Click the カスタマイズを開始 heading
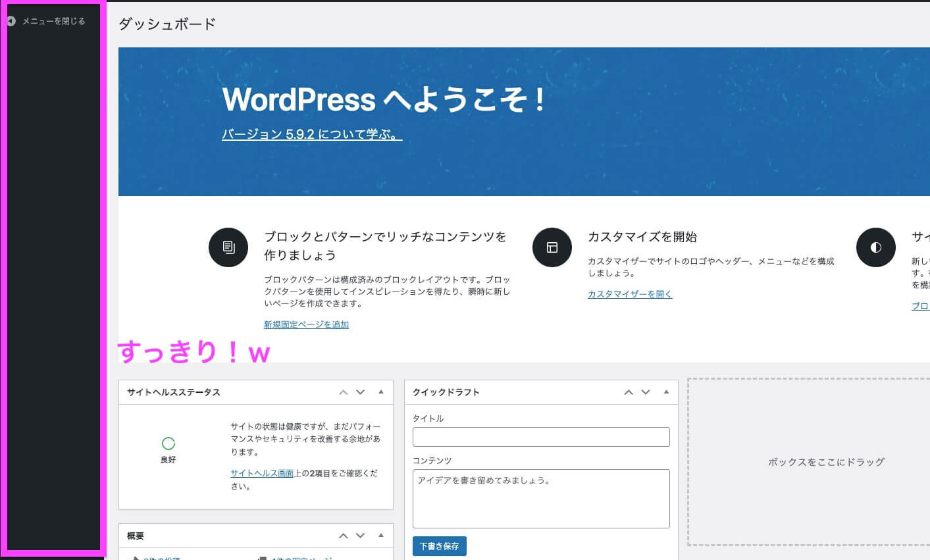930x560 pixels. 642,237
